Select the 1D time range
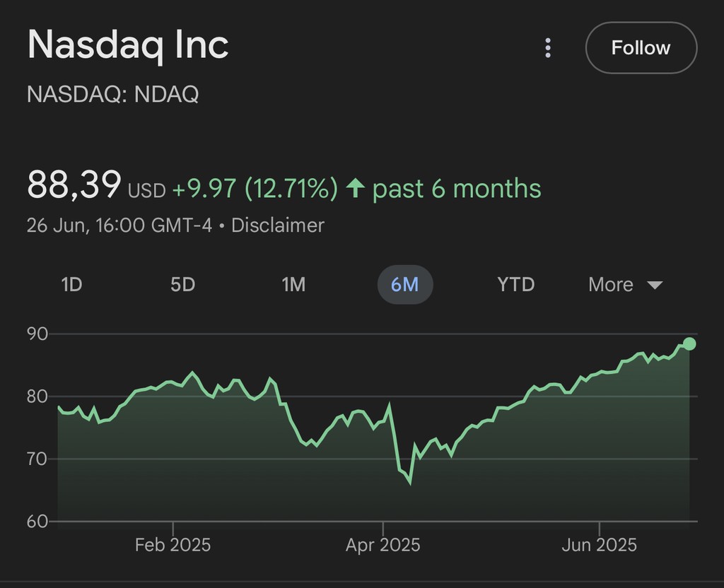This screenshot has height=588, width=724. point(71,285)
